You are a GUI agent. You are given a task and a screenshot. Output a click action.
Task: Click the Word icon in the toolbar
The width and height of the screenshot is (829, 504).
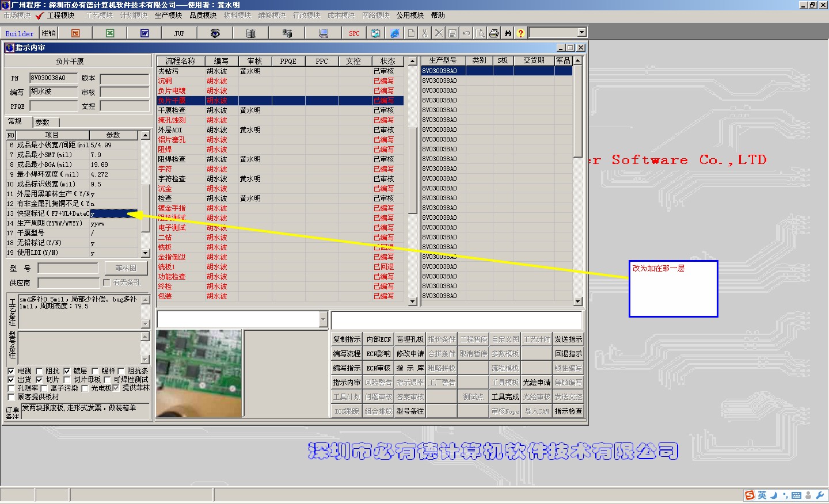[x=144, y=33]
